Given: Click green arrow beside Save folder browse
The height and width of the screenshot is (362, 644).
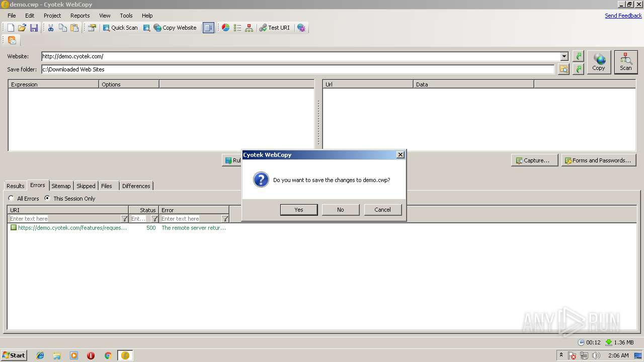Looking at the screenshot, I should coord(579,69).
